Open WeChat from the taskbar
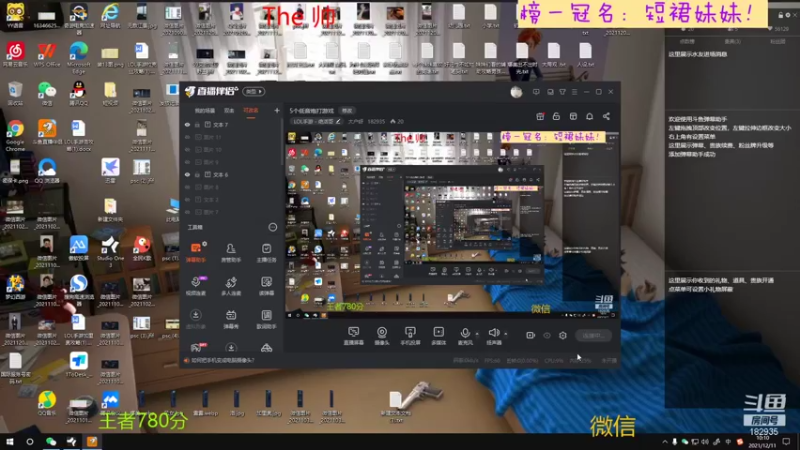The image size is (800, 450). (51, 441)
